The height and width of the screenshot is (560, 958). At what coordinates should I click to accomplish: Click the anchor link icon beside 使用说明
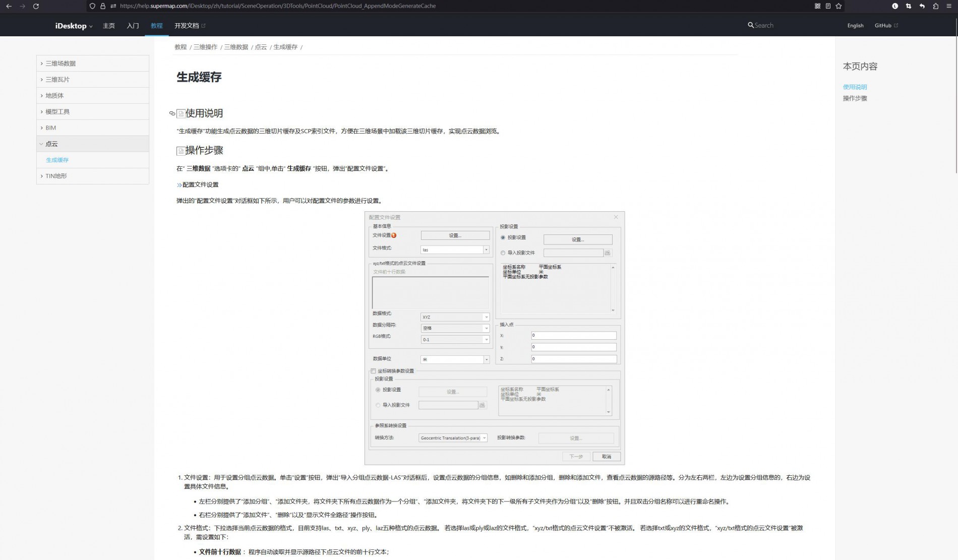tap(172, 113)
